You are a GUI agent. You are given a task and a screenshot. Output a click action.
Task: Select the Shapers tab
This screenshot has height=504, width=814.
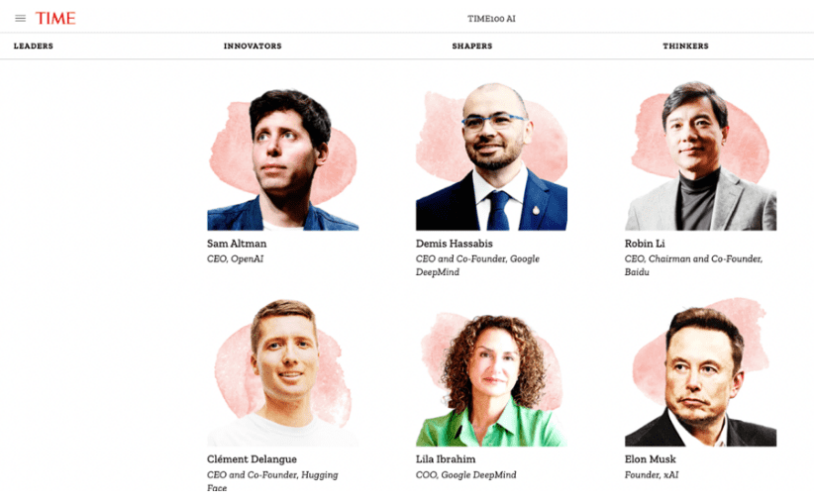coord(472,46)
